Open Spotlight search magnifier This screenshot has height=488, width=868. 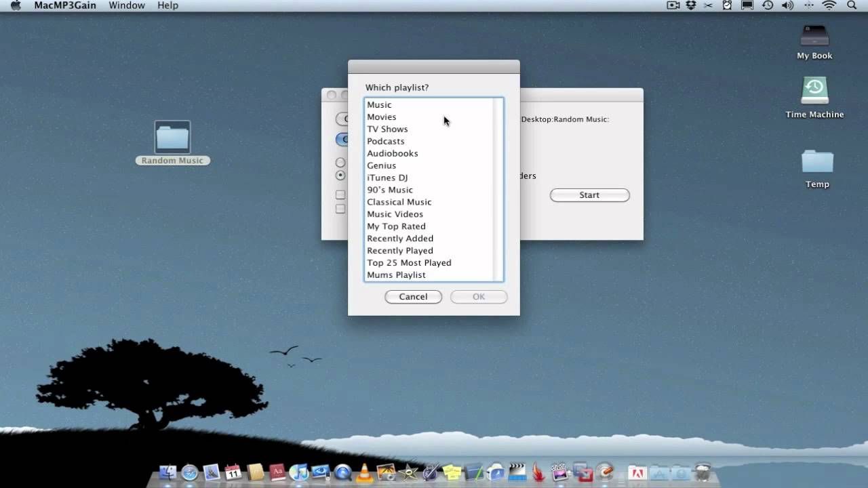point(852,5)
